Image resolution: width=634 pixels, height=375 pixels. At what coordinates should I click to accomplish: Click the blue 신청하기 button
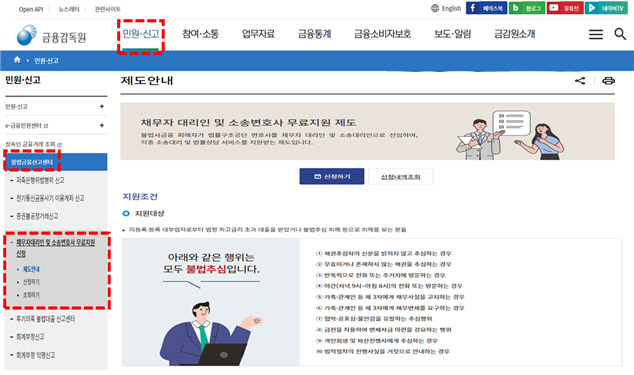[332, 176]
